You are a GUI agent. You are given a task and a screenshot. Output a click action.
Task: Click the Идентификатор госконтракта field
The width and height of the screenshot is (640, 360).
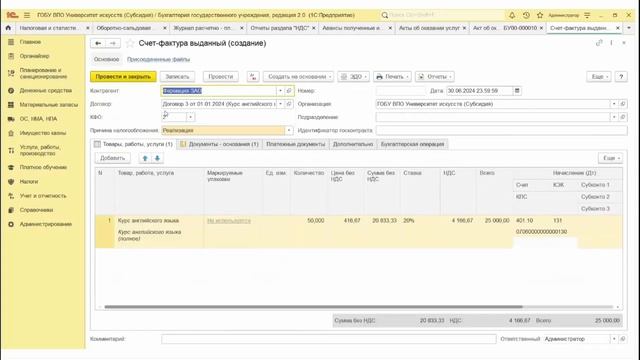click(x=502, y=130)
